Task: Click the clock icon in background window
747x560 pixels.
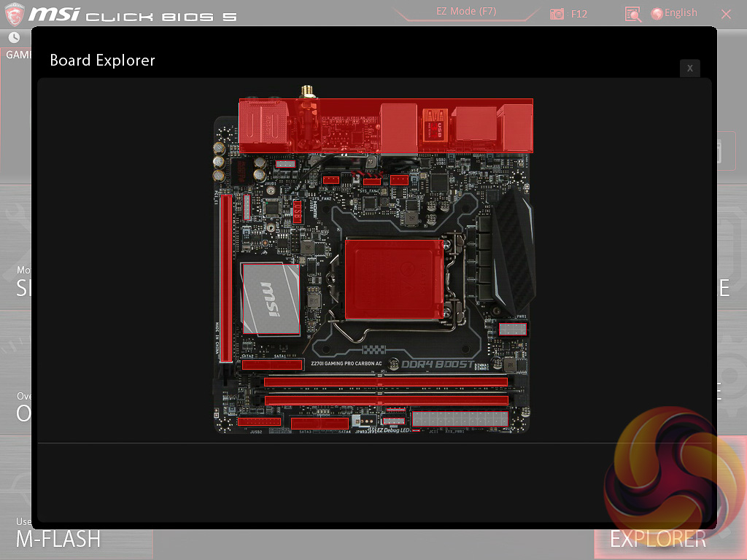Action: tap(15, 37)
